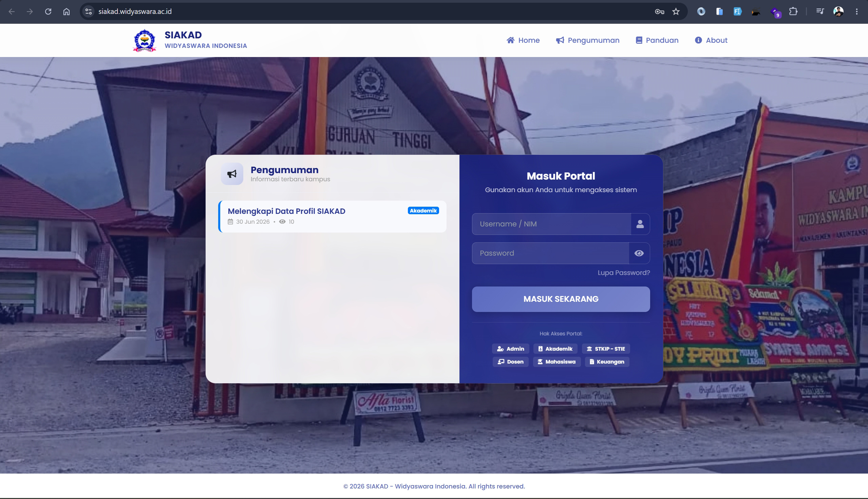868x499 pixels.
Task: Open Chrome three-dot menu
Action: click(857, 12)
